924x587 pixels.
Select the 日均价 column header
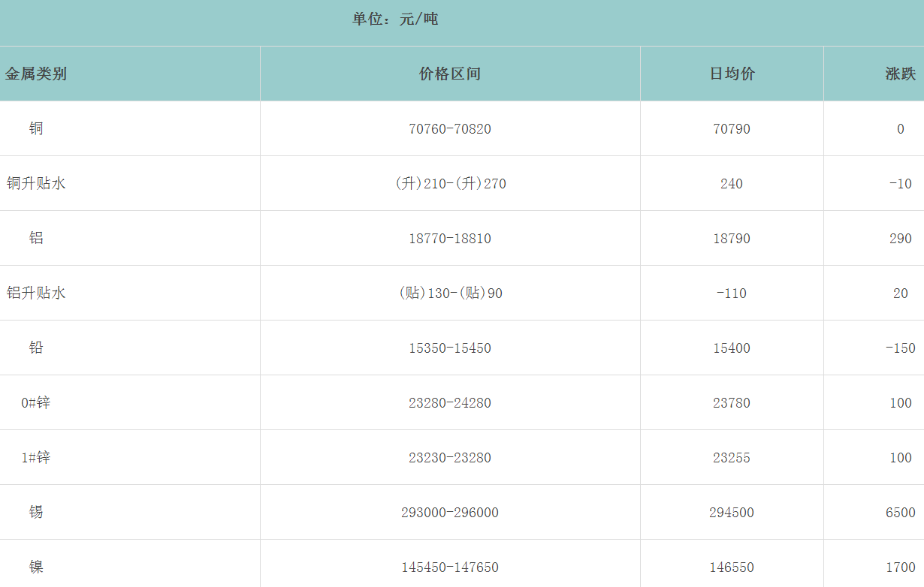tap(732, 74)
